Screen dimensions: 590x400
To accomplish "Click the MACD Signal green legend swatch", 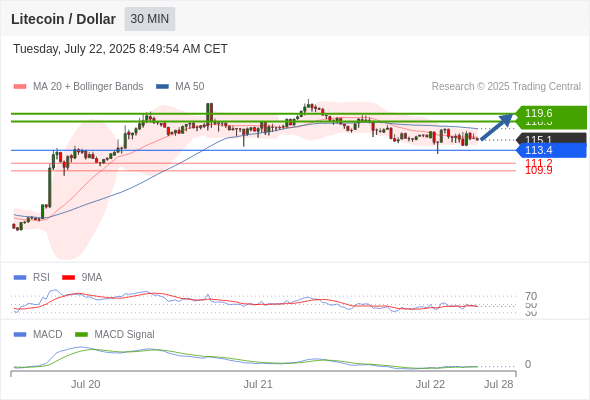I will click(81, 335).
